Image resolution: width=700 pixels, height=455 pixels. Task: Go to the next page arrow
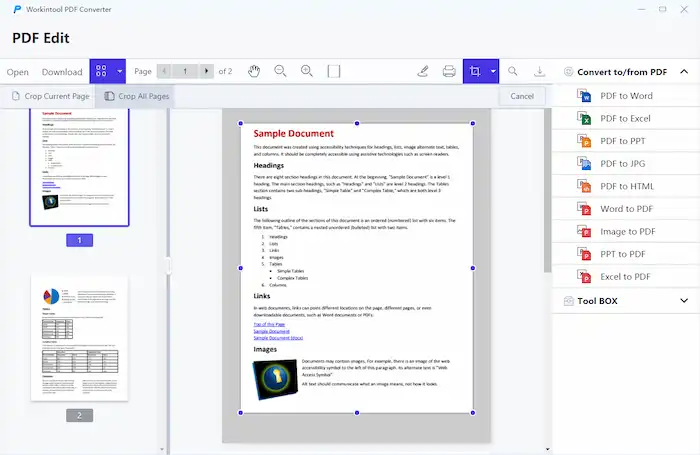pyautogui.click(x=206, y=71)
